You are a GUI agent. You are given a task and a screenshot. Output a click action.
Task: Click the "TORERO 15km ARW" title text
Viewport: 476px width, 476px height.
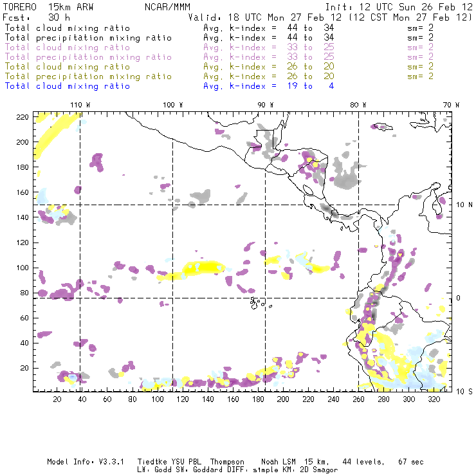49,7
